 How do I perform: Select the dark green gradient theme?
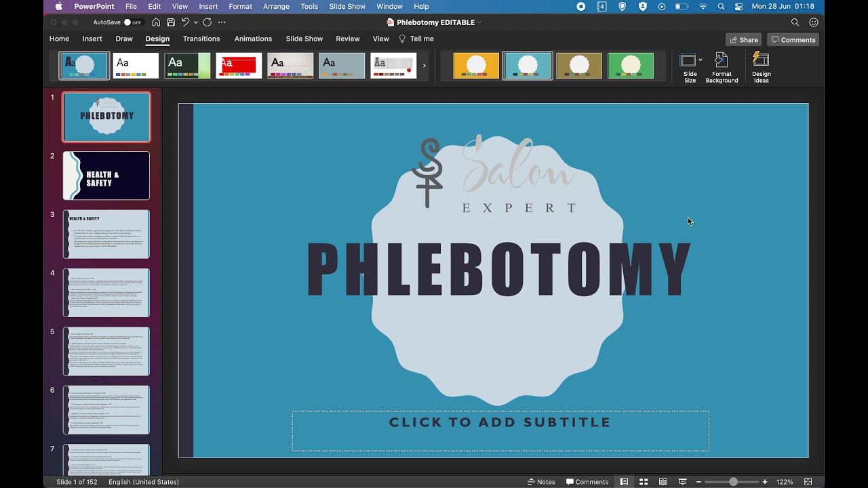click(x=187, y=66)
